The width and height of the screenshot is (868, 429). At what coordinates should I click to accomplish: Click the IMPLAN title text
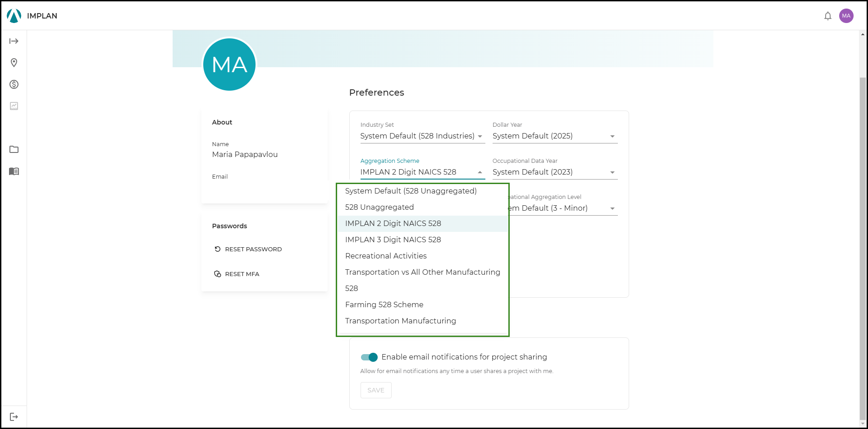coord(42,16)
